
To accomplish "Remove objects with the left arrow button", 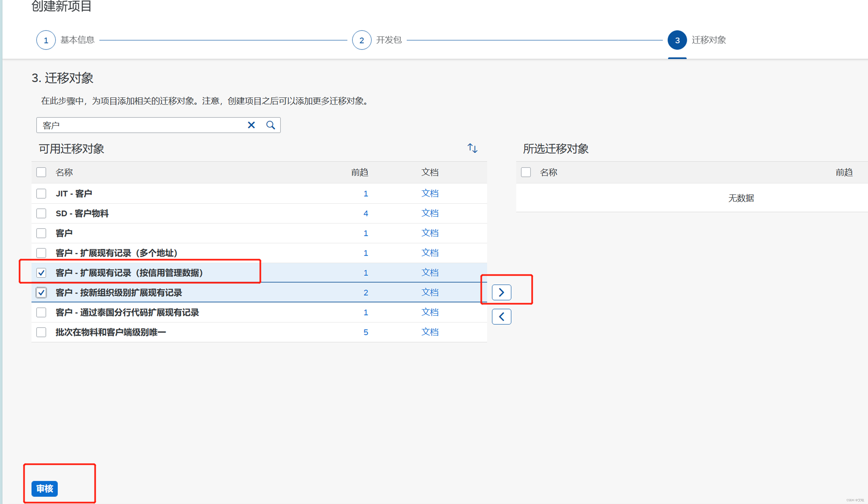I will click(502, 316).
